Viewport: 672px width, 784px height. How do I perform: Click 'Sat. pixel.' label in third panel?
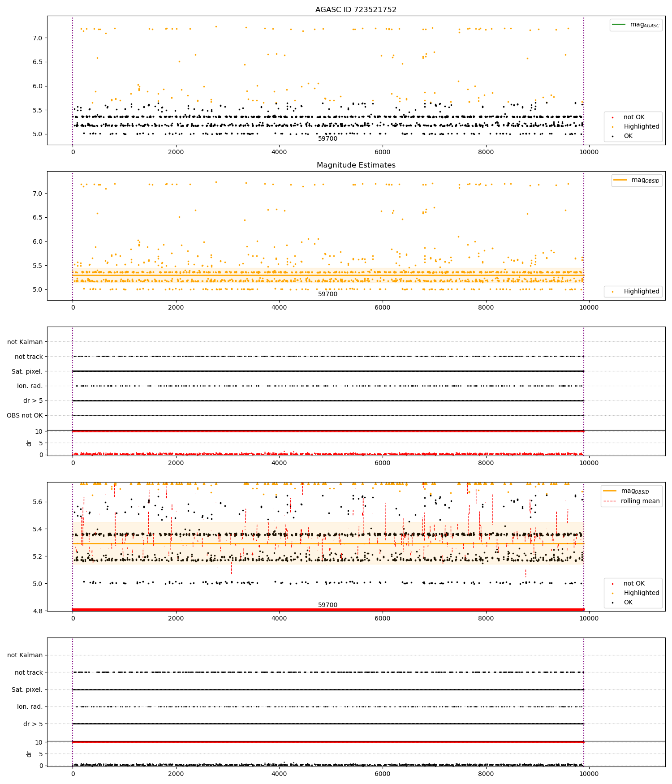tap(27, 371)
